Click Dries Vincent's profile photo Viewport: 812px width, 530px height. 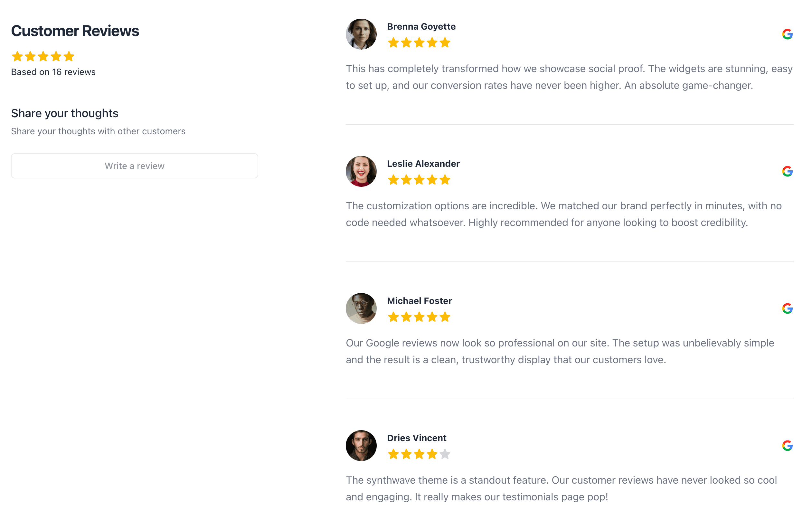pyautogui.click(x=361, y=446)
